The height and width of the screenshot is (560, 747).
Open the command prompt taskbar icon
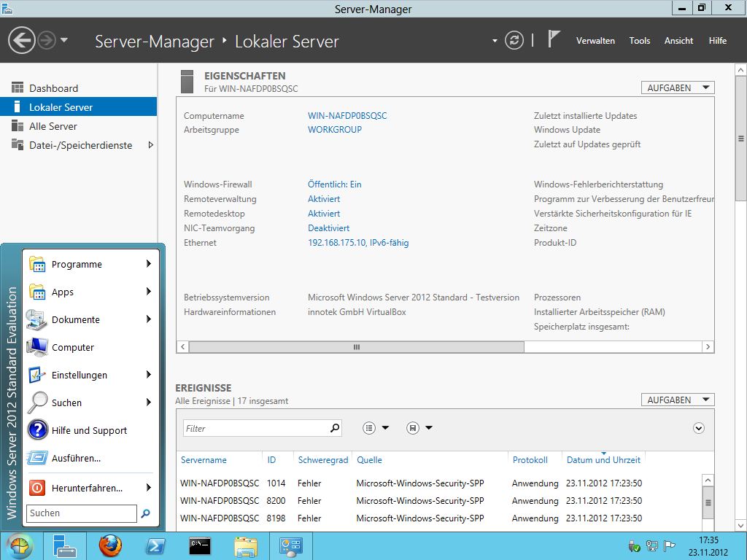pos(200,545)
